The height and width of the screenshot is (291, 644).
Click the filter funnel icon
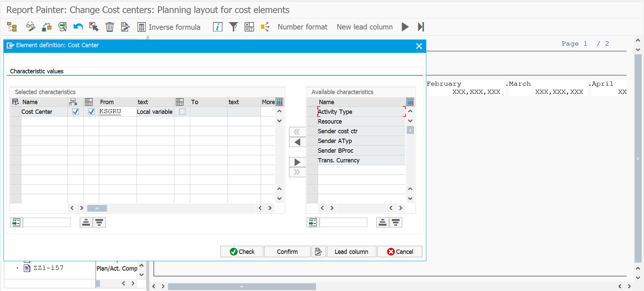[233, 27]
